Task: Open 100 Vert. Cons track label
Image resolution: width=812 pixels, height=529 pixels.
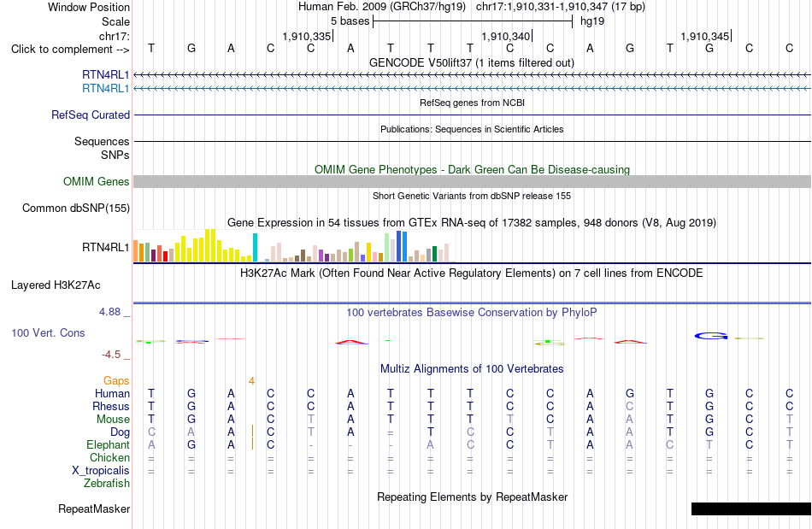Action: pos(48,332)
